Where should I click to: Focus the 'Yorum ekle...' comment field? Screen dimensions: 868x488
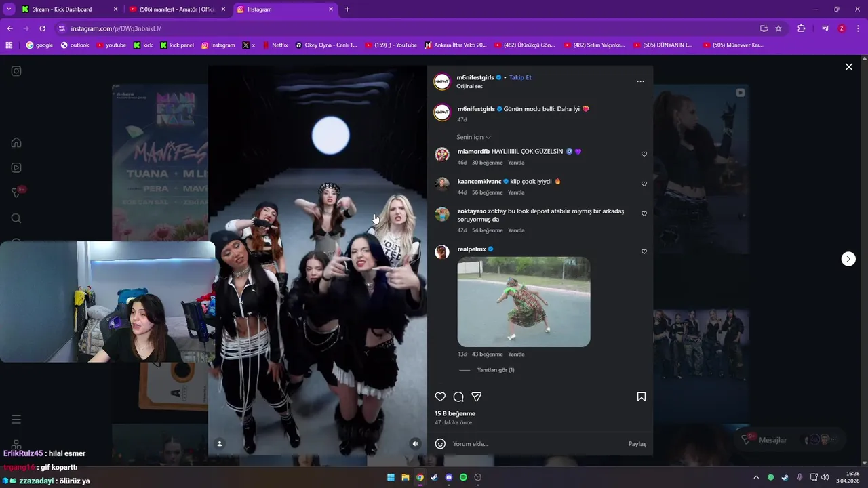[536, 444]
